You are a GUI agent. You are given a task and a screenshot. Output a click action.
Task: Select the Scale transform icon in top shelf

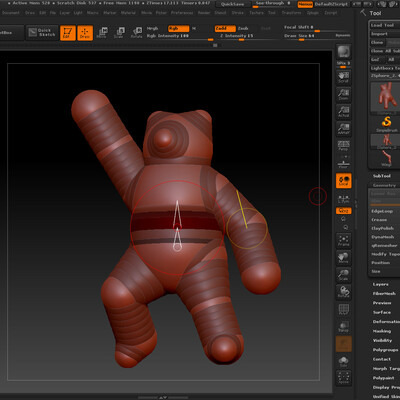coord(119,33)
